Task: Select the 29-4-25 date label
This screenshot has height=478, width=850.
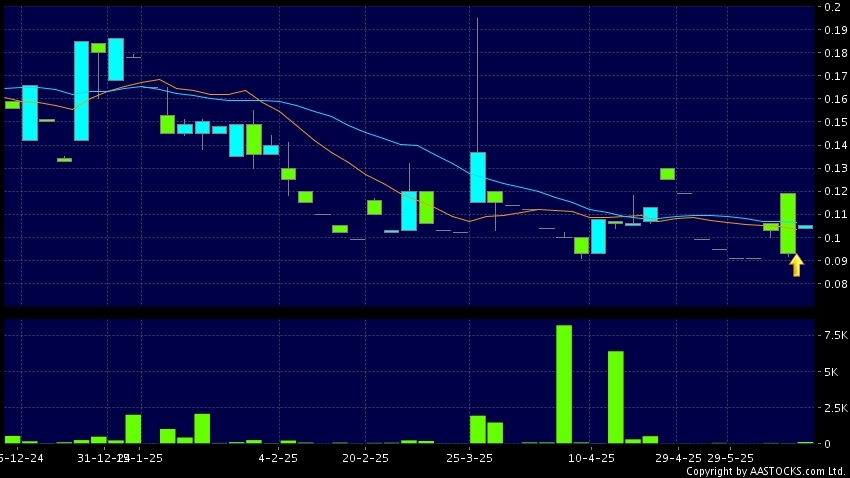Action: 678,458
